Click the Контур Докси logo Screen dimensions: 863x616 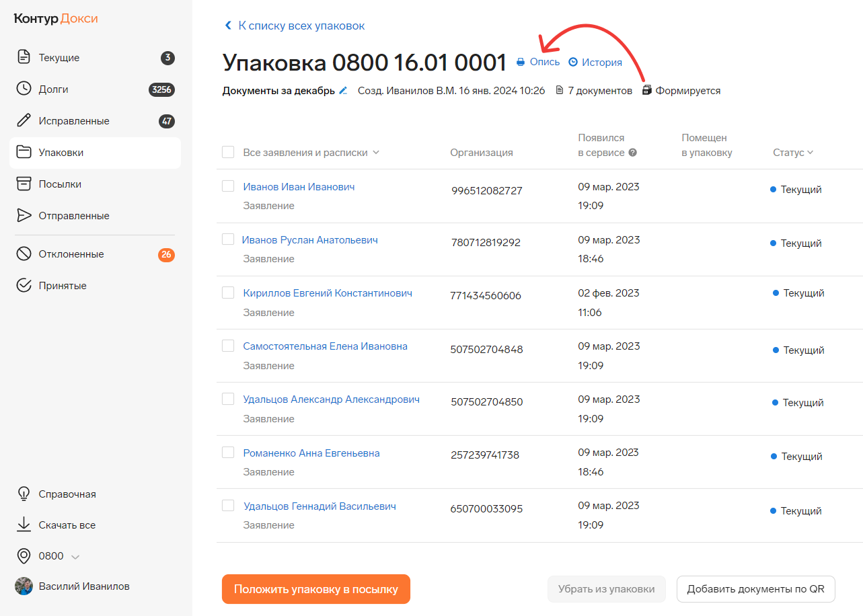[x=56, y=18]
